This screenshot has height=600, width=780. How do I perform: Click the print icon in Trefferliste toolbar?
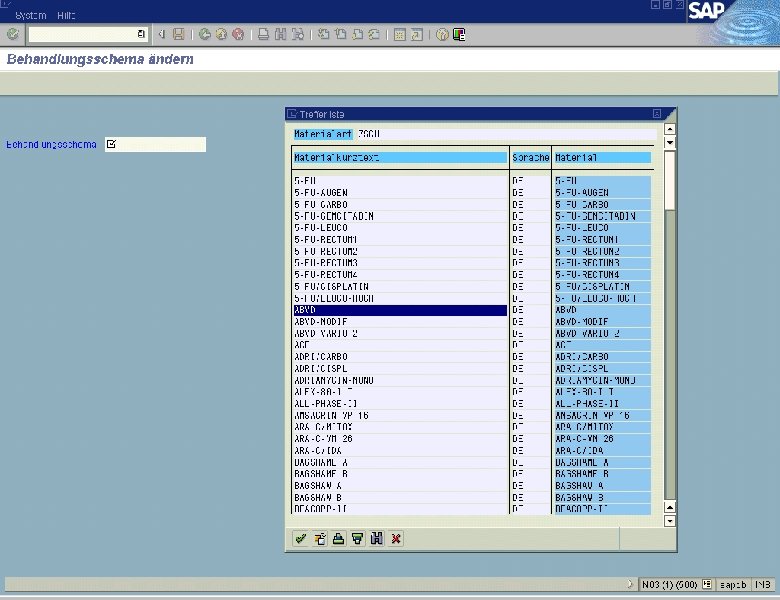(x=339, y=538)
